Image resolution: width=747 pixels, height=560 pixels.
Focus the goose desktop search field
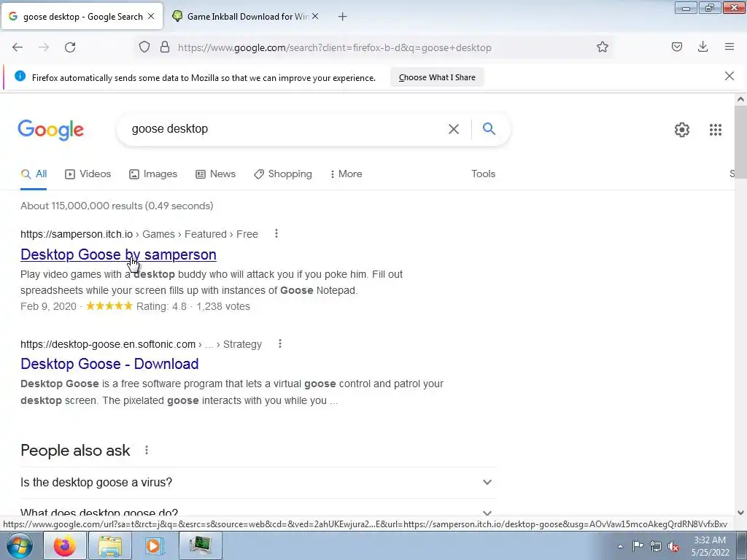click(286, 128)
